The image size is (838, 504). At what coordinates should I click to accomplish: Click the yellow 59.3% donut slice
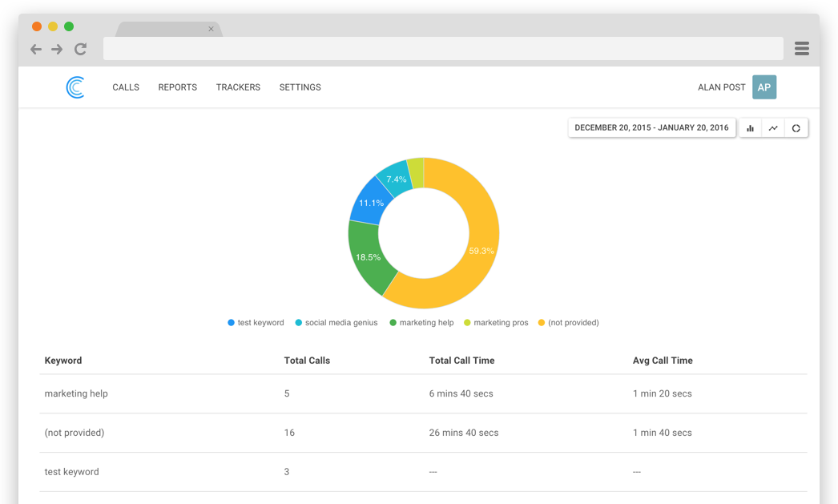(481, 251)
